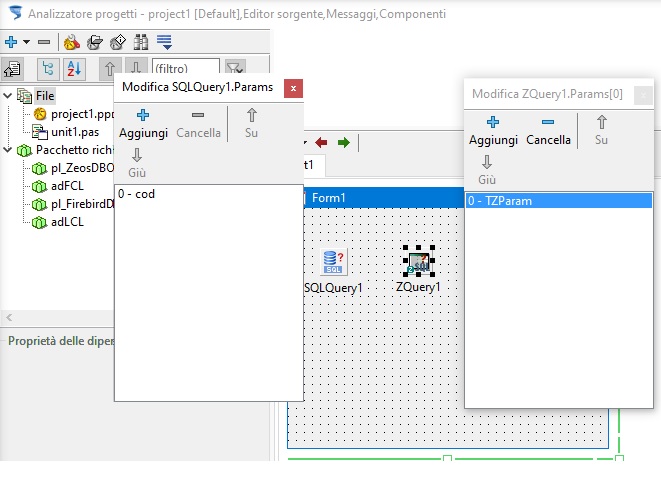The height and width of the screenshot is (479, 661).
Task: Select parameter '0 - cod' in list
Action: (x=137, y=194)
